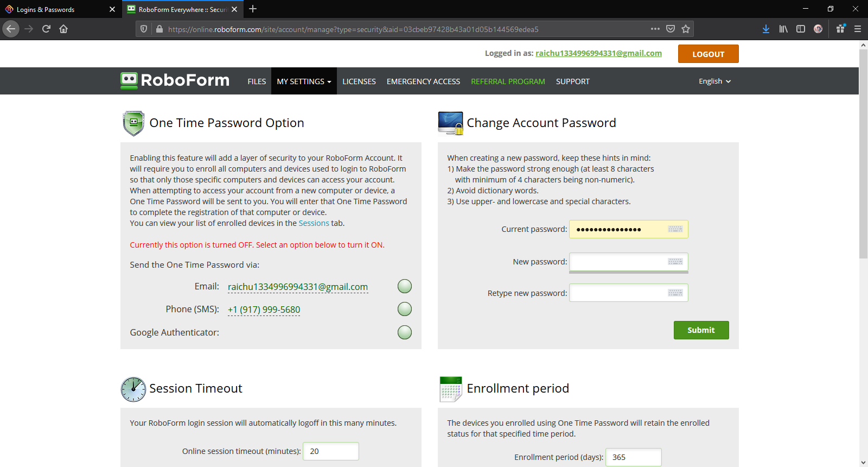Viewport: 868px width, 467px height.
Task: Click the virtual keyboard icon in New password
Action: pos(675,262)
